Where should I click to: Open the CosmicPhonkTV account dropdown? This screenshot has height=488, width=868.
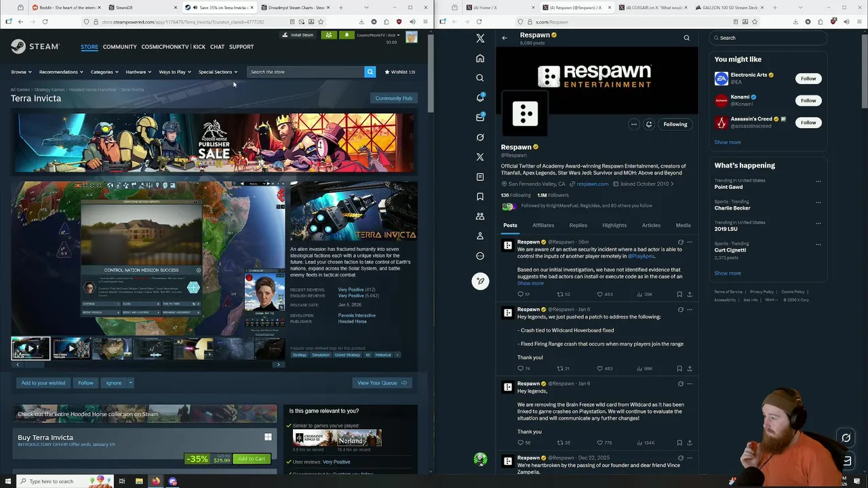[378, 35]
